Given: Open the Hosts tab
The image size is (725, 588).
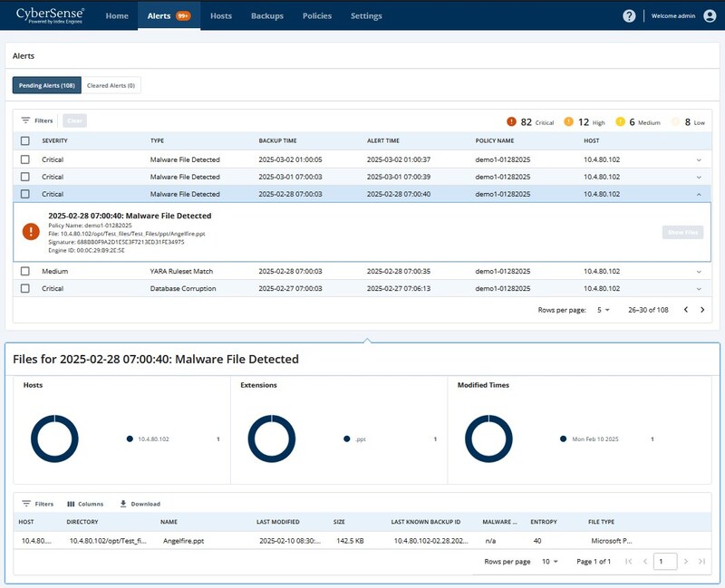Looking at the screenshot, I should point(221,15).
